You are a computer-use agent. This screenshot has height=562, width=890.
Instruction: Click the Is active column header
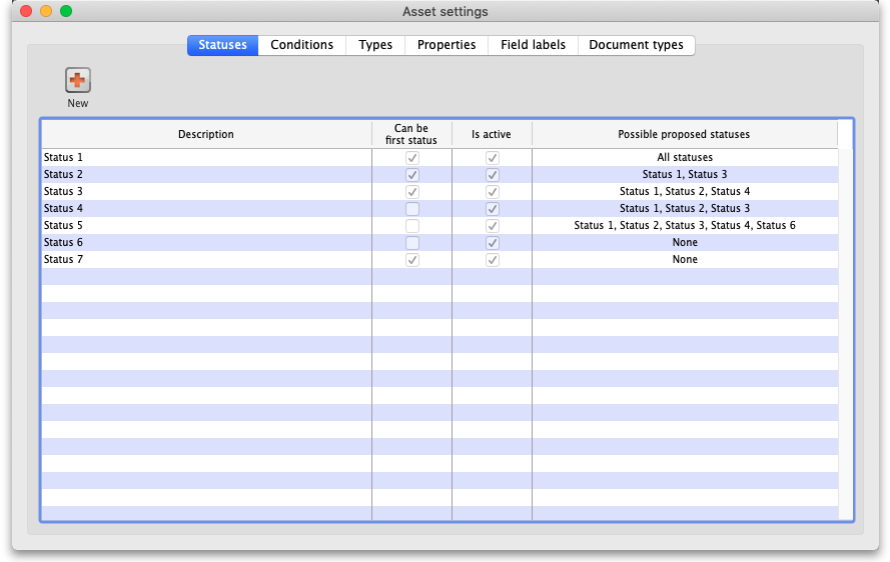coord(491,134)
